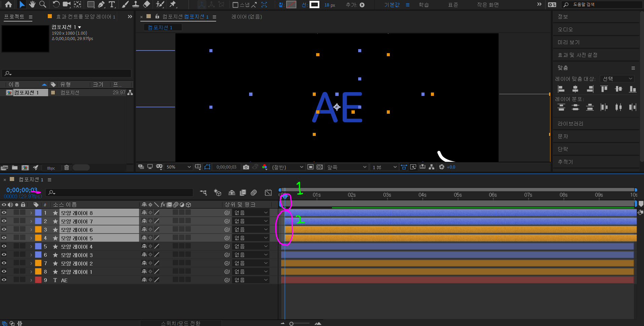This screenshot has height=326, width=644.
Task: Open the show channel RGB icon
Action: point(265,167)
